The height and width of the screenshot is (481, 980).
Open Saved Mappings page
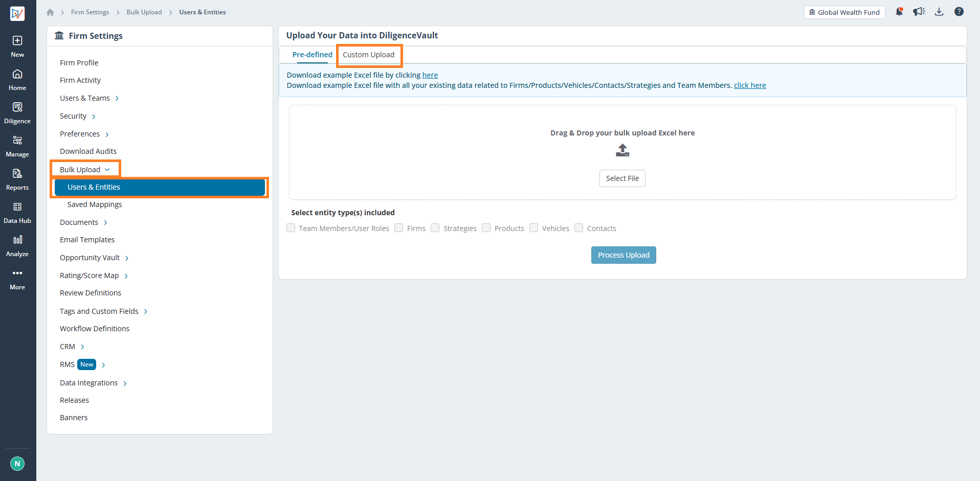pos(95,204)
